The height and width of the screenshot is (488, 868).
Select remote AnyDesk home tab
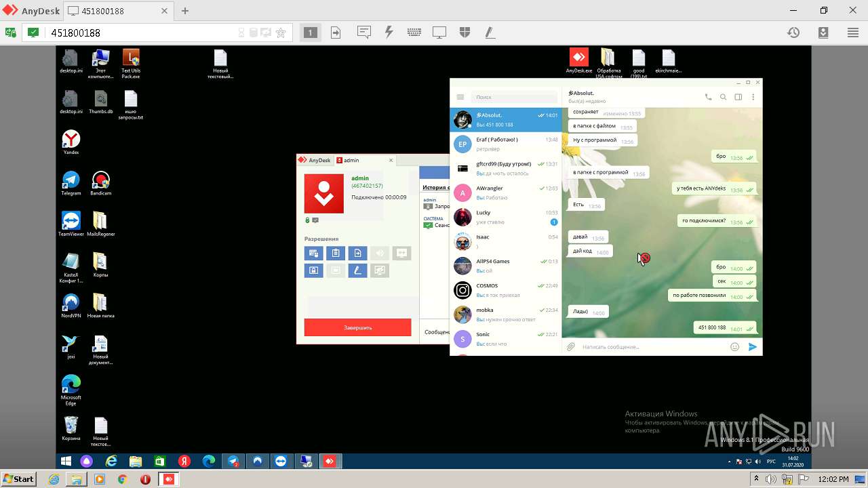point(315,160)
